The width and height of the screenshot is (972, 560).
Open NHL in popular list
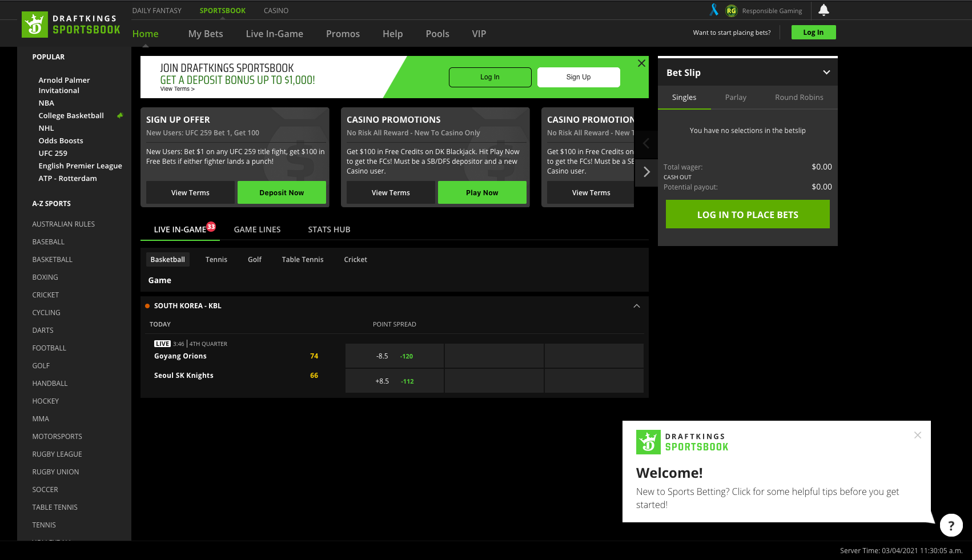point(46,128)
